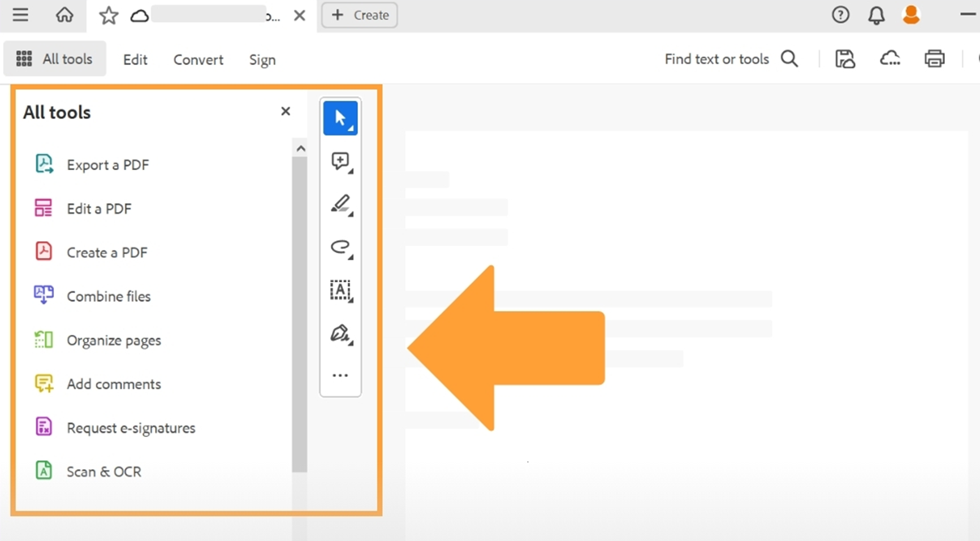Image resolution: width=980 pixels, height=541 pixels.
Task: Star the current document tab
Action: click(108, 15)
